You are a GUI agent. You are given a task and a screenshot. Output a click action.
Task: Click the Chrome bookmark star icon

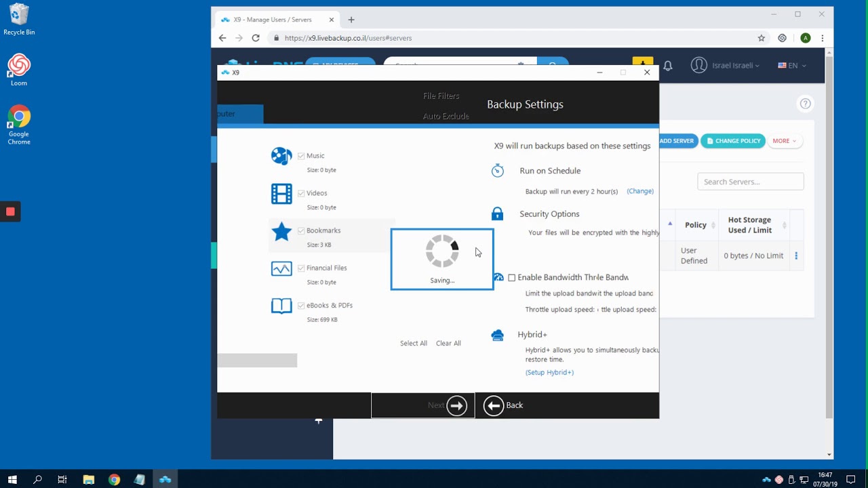762,38
